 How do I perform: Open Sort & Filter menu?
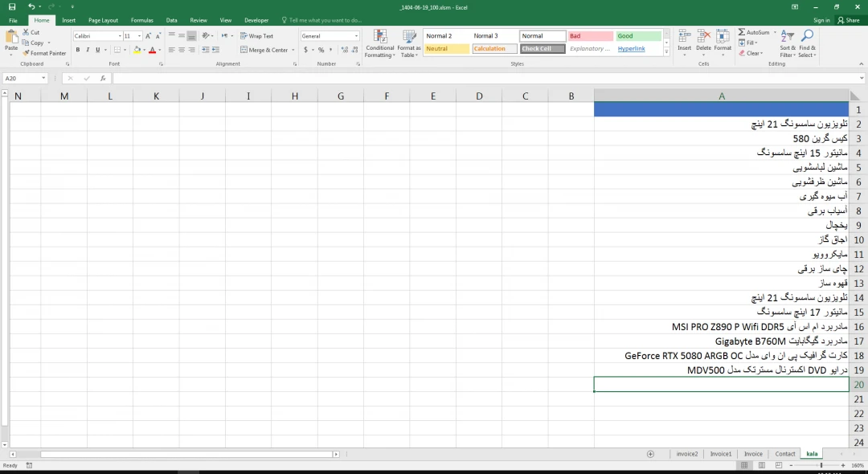click(787, 43)
